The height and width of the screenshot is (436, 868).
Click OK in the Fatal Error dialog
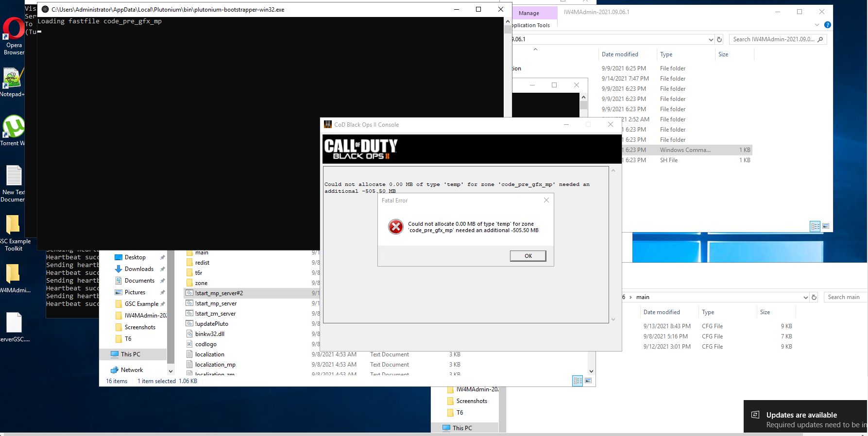pos(528,256)
